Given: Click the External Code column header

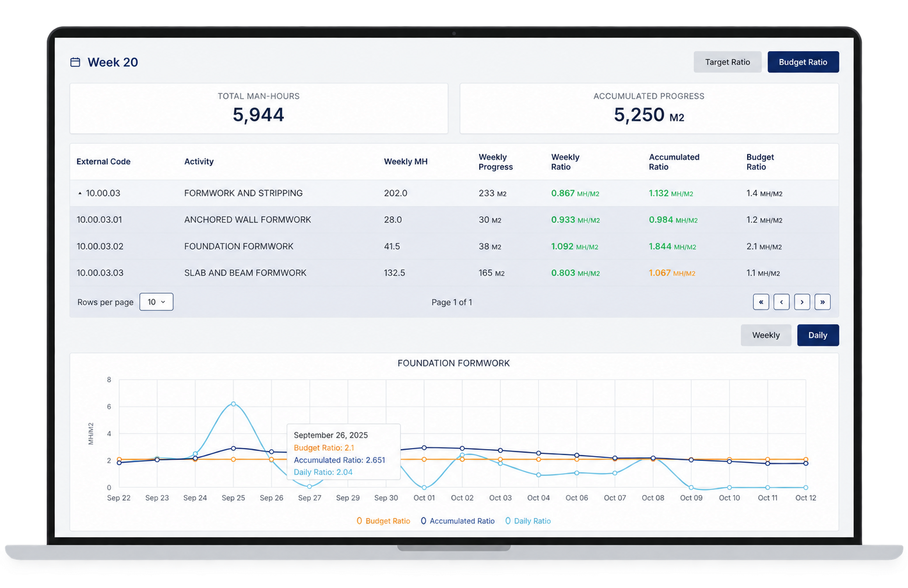Looking at the screenshot, I should (x=103, y=161).
